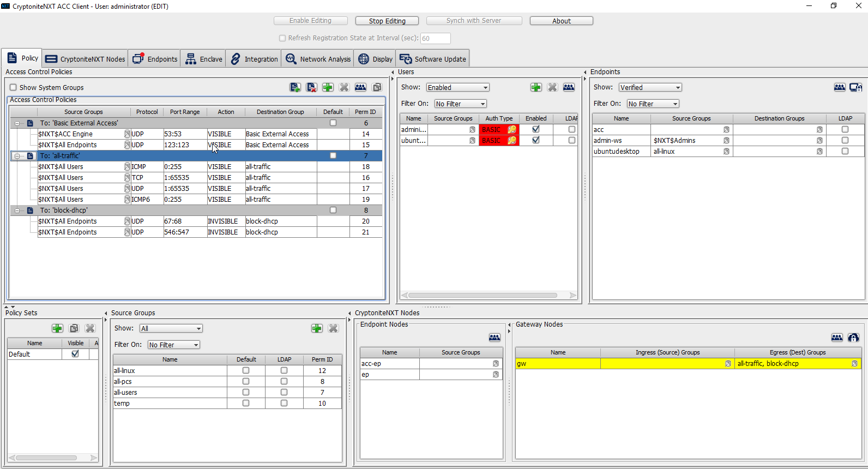Toggle LDAP checkbox for ubuntudesktop endpoint

pos(845,151)
